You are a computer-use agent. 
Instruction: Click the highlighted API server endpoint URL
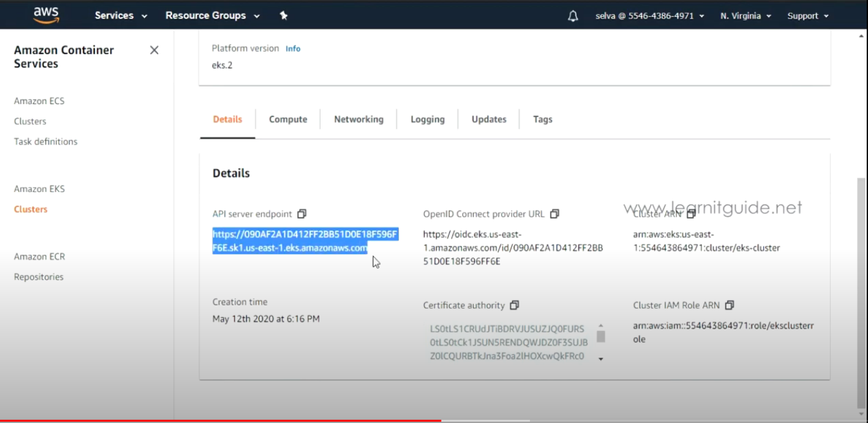coord(305,241)
